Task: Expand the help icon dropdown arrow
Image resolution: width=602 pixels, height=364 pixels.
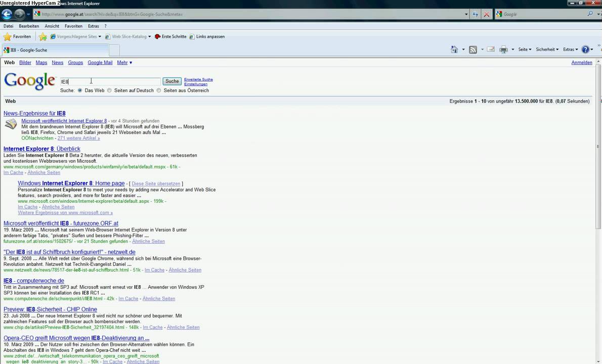Action: [592, 50]
